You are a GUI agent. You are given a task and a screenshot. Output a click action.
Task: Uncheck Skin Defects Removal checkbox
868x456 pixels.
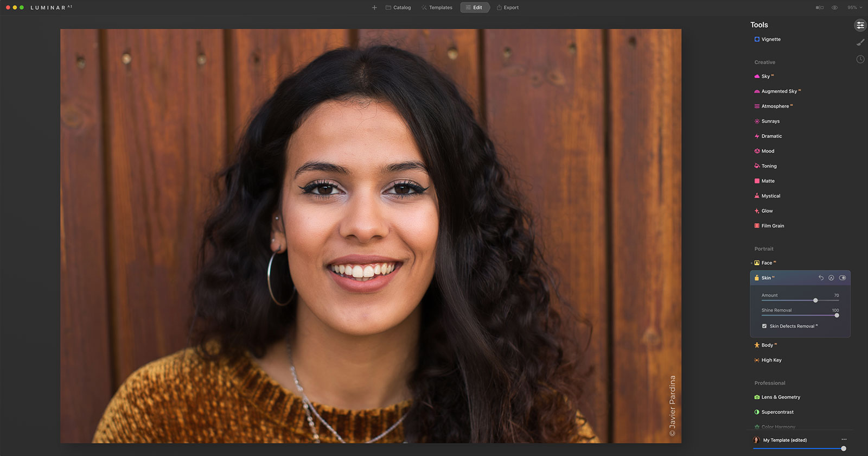[x=764, y=326]
